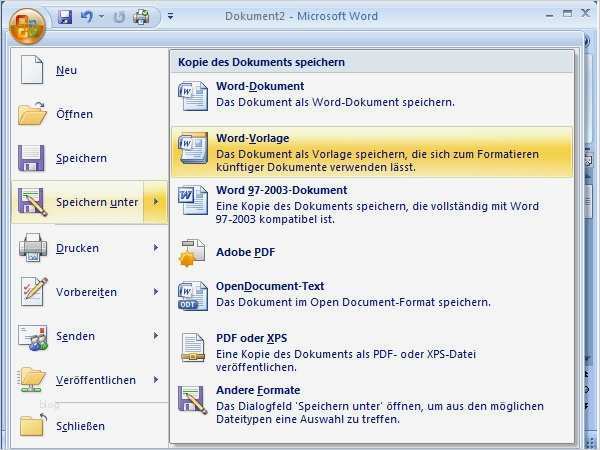The height and width of the screenshot is (450, 600).
Task: Click the quick print printer icon
Action: pos(141,17)
